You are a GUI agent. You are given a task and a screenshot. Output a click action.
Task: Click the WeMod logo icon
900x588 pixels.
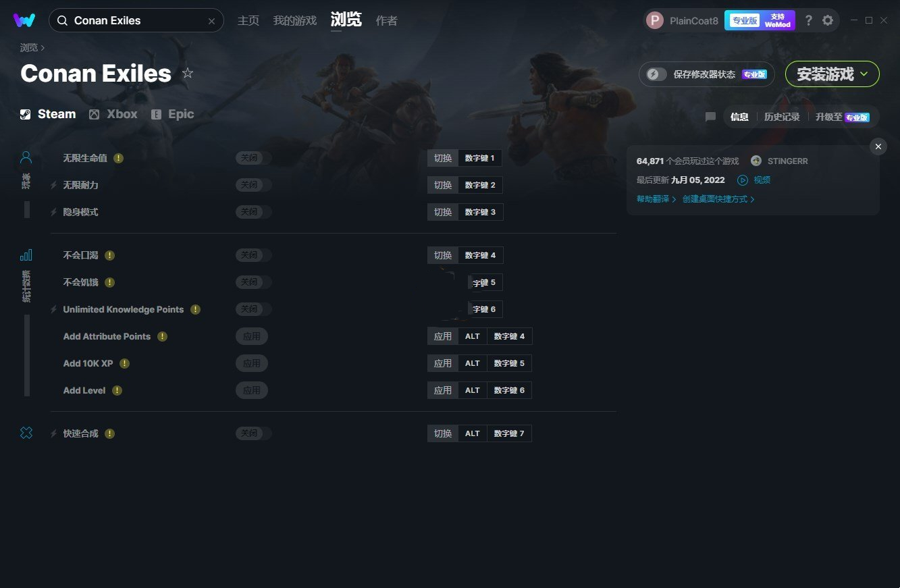(24, 20)
